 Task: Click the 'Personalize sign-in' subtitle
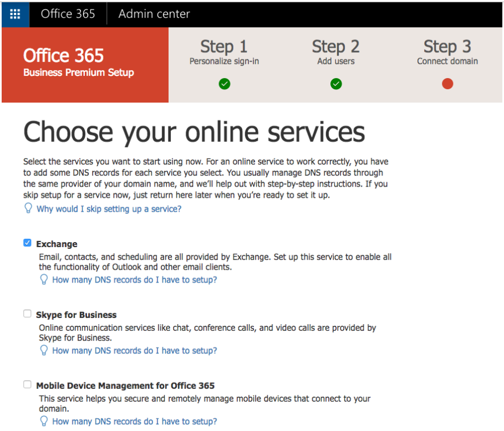[x=224, y=61]
